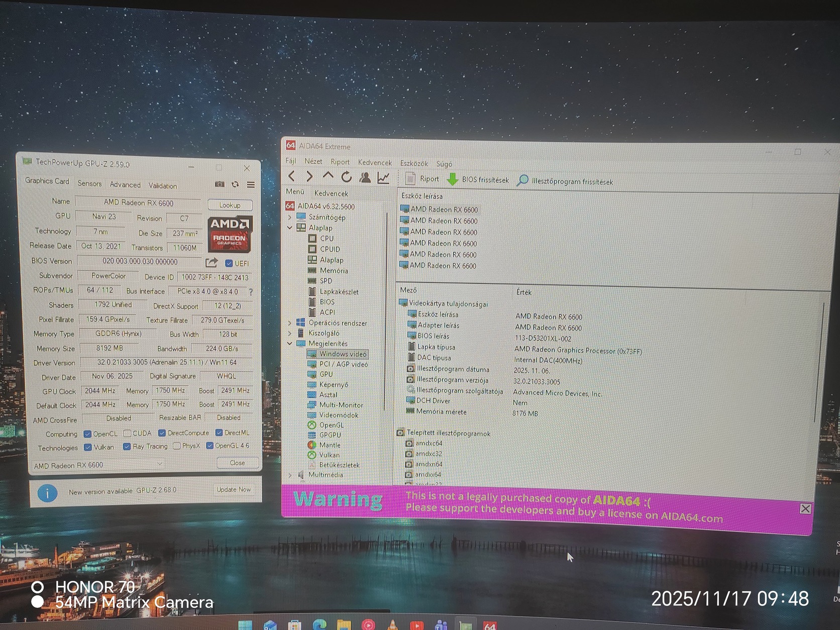Click the Close button in GPU-Z
Image resolution: width=840 pixels, height=630 pixels.
pos(238,463)
